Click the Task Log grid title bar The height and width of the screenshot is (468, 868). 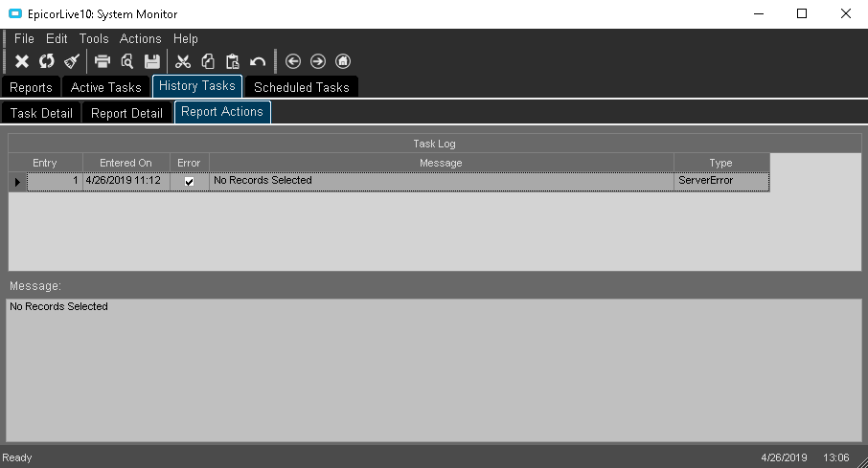pyautogui.click(x=435, y=144)
